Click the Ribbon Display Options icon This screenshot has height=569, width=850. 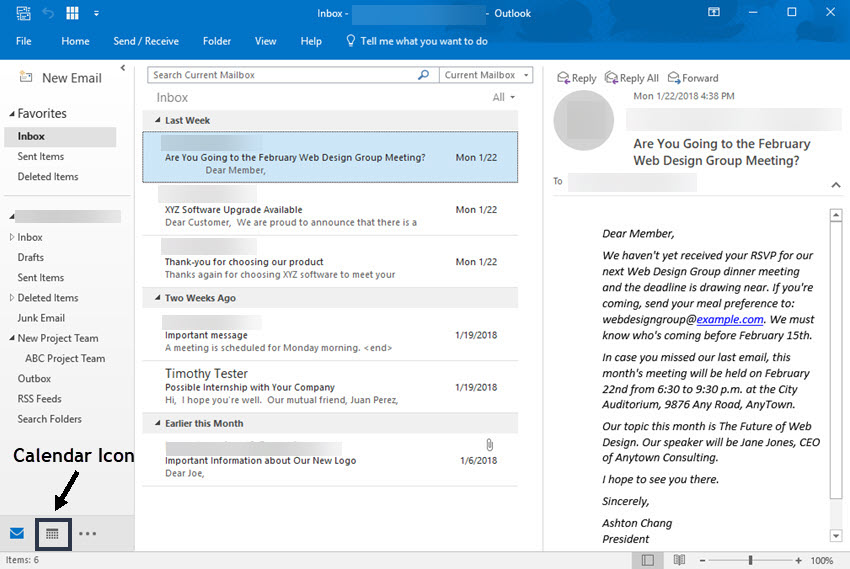(714, 12)
